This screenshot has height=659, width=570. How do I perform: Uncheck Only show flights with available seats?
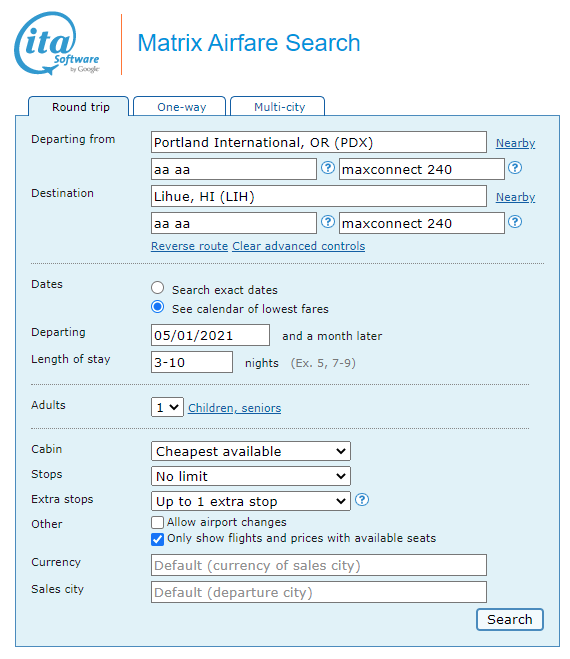[157, 539]
